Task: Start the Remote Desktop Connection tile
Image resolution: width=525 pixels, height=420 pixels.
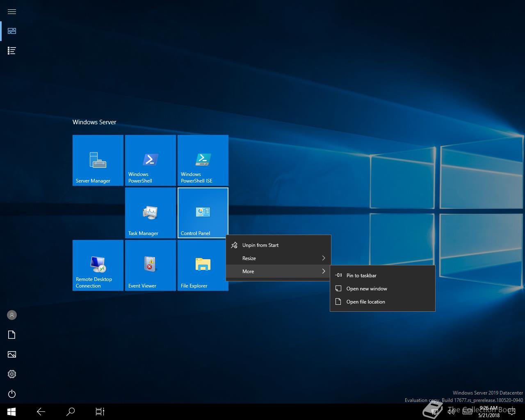Action: 98,265
